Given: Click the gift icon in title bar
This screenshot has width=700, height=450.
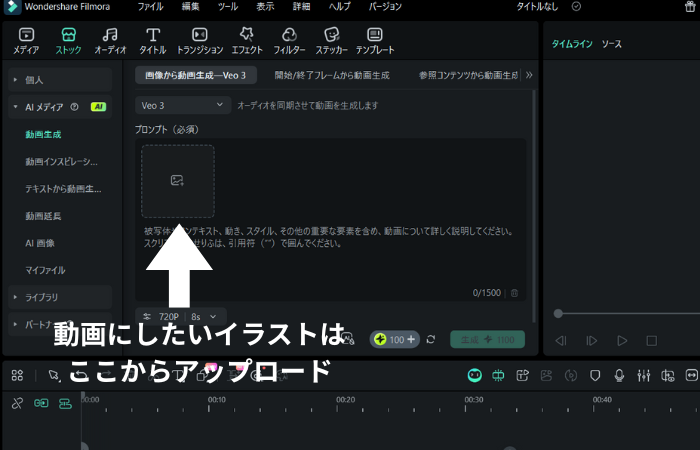Looking at the screenshot, I should (x=690, y=6).
